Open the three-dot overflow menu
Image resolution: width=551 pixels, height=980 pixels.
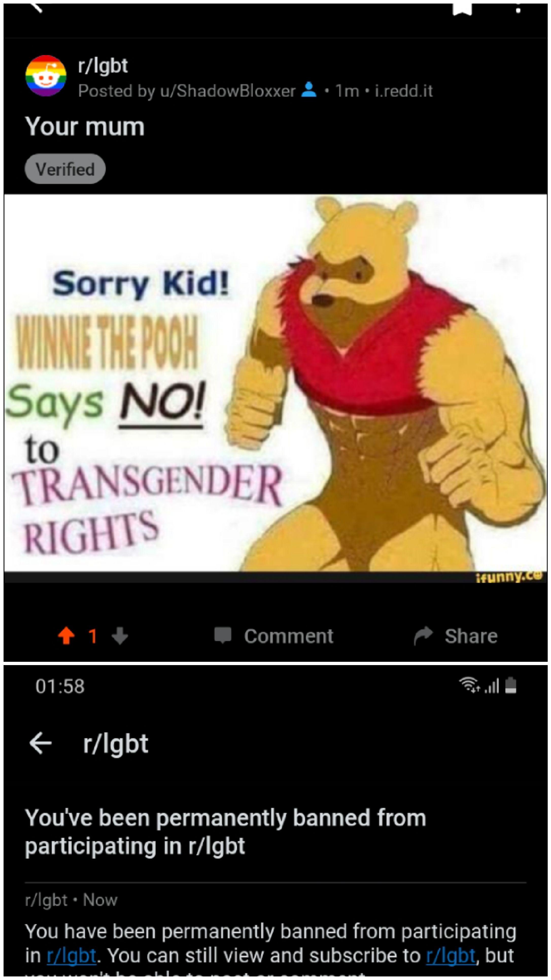pos(518,8)
